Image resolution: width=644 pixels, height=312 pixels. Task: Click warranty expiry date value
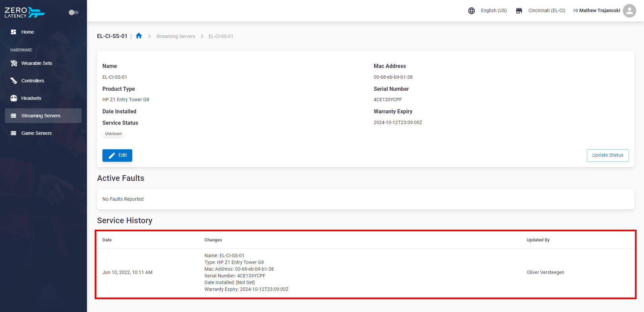tap(398, 122)
